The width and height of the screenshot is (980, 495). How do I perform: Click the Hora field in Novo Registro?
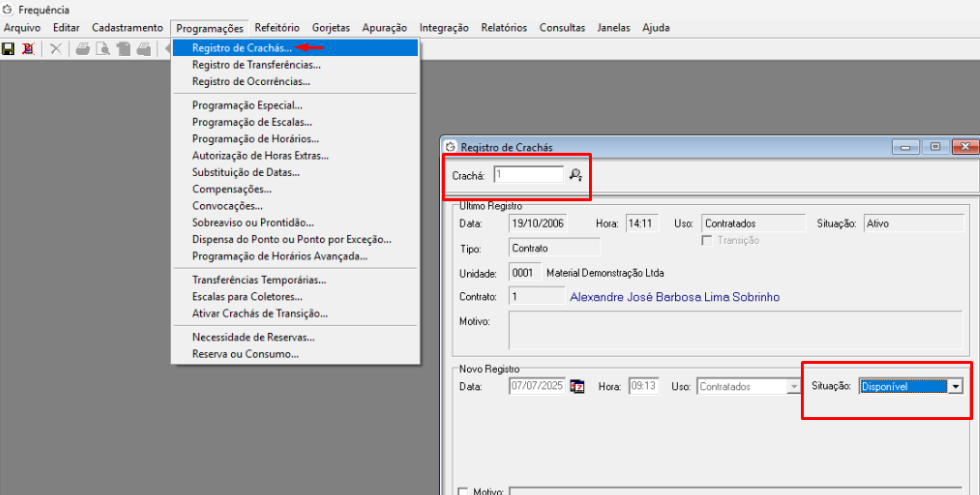tap(643, 386)
